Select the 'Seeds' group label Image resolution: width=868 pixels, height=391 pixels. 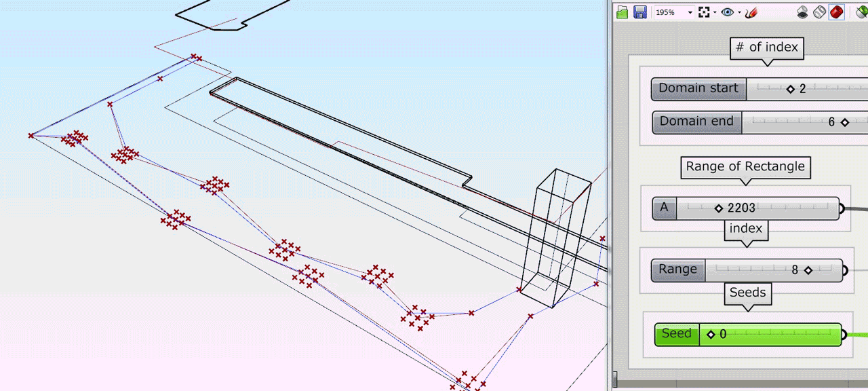click(x=747, y=293)
